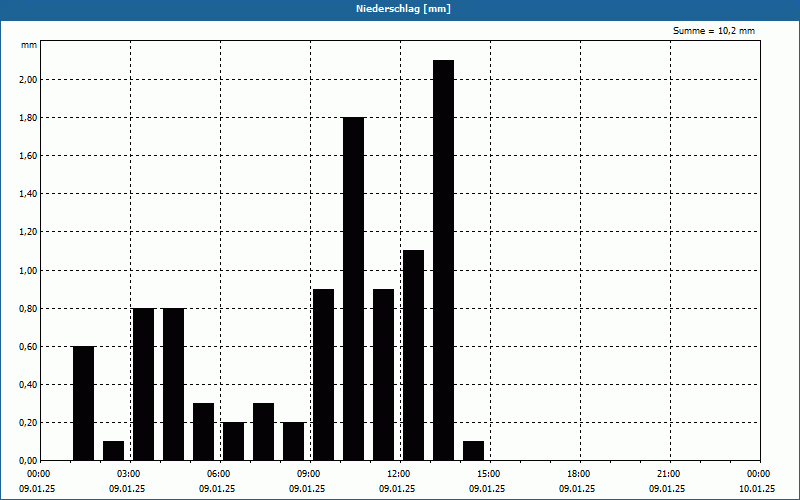This screenshot has height=500, width=800.
Task: Click the 0,60 y-axis value
Action: [28, 346]
